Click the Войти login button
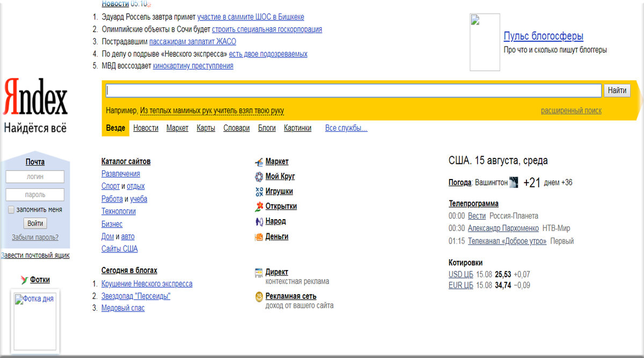Viewport: 644px width, 358px height. 35,223
